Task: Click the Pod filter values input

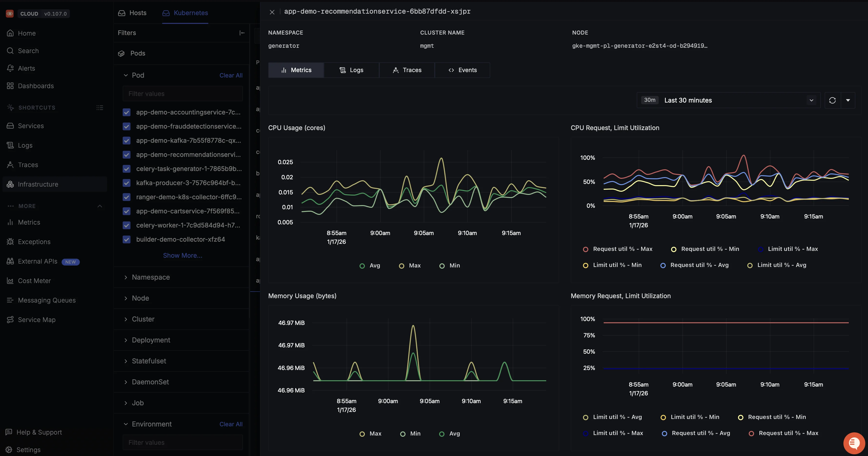Action: pyautogui.click(x=183, y=94)
